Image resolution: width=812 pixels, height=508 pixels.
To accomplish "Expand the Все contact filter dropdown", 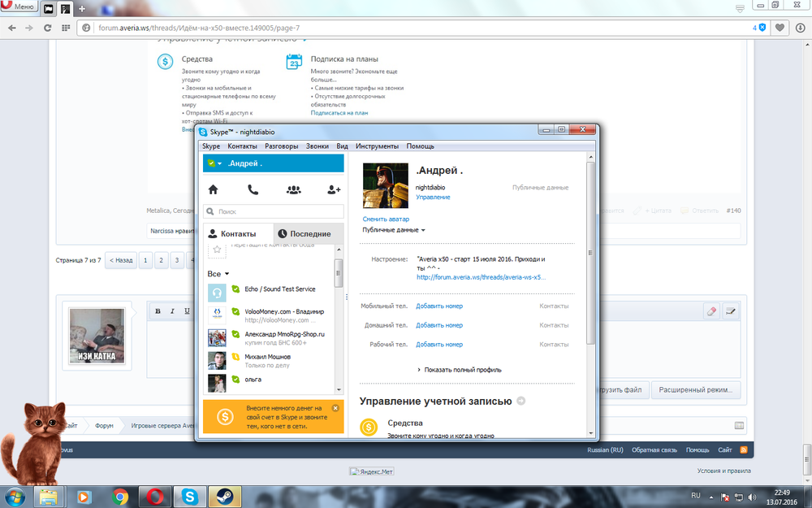I will (218, 274).
